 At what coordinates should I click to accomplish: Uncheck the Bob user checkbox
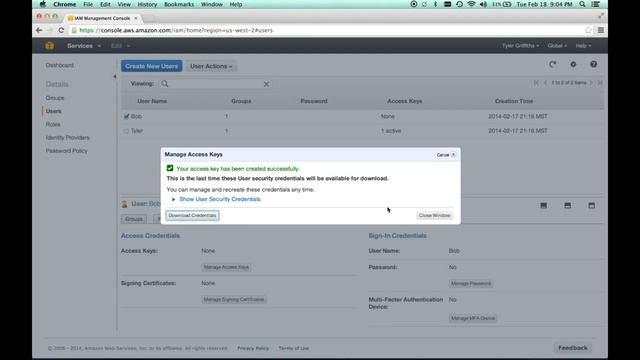126,116
